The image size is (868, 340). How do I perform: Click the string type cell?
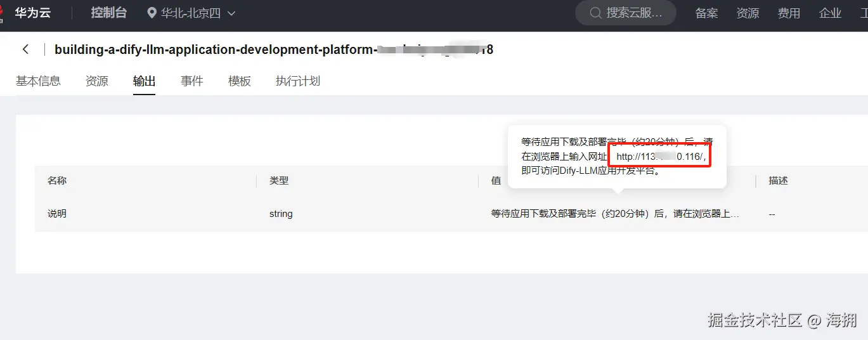click(281, 214)
